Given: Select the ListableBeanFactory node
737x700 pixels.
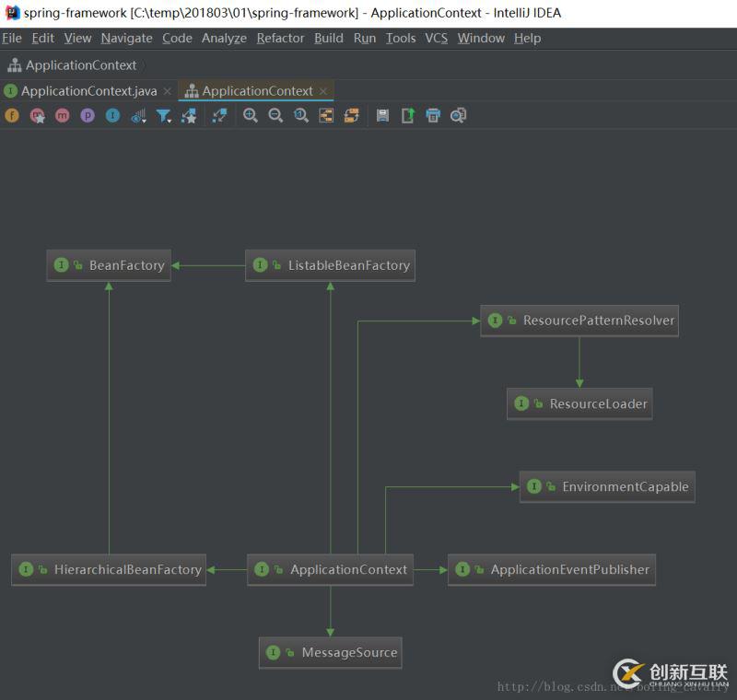Looking at the screenshot, I should [330, 265].
